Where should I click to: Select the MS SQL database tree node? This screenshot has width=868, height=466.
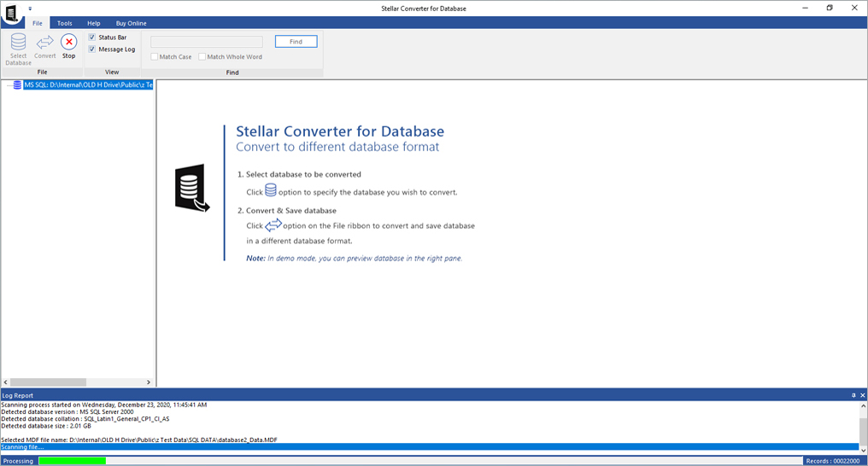click(x=88, y=85)
